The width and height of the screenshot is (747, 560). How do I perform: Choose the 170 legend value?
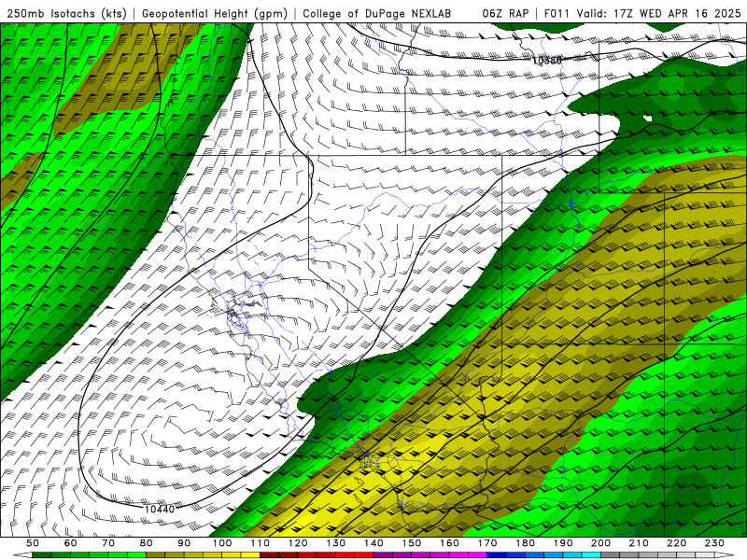coord(487,543)
